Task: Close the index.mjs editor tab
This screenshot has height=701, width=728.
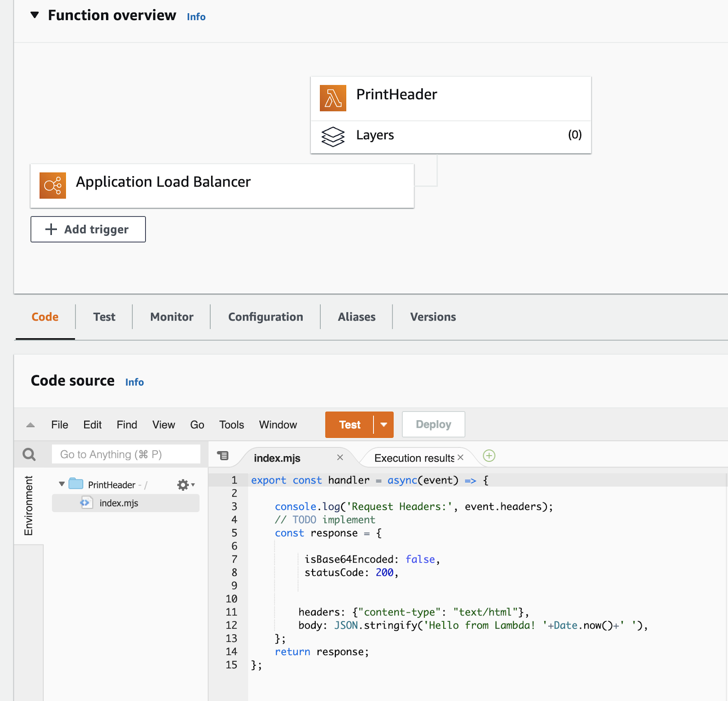Action: pyautogui.click(x=340, y=457)
